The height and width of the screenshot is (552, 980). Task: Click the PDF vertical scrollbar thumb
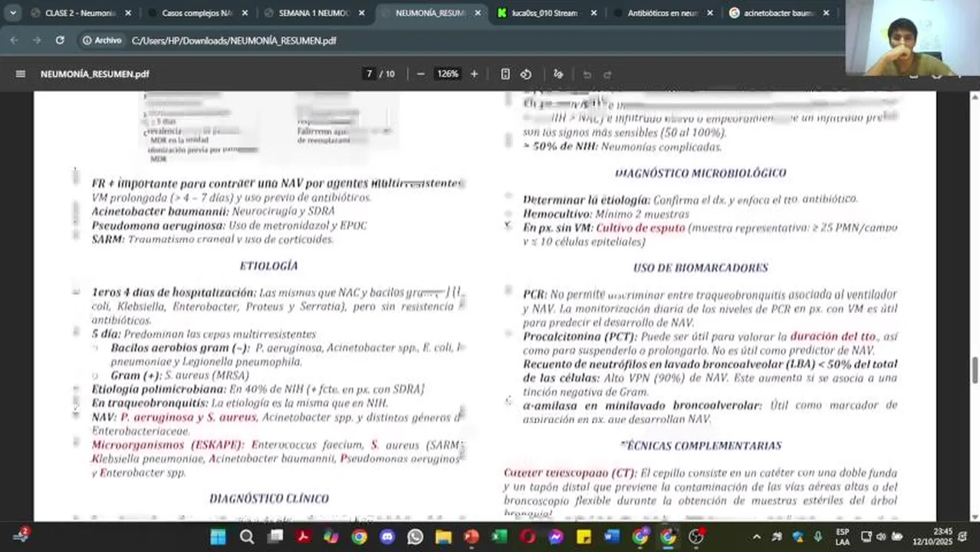click(x=975, y=372)
